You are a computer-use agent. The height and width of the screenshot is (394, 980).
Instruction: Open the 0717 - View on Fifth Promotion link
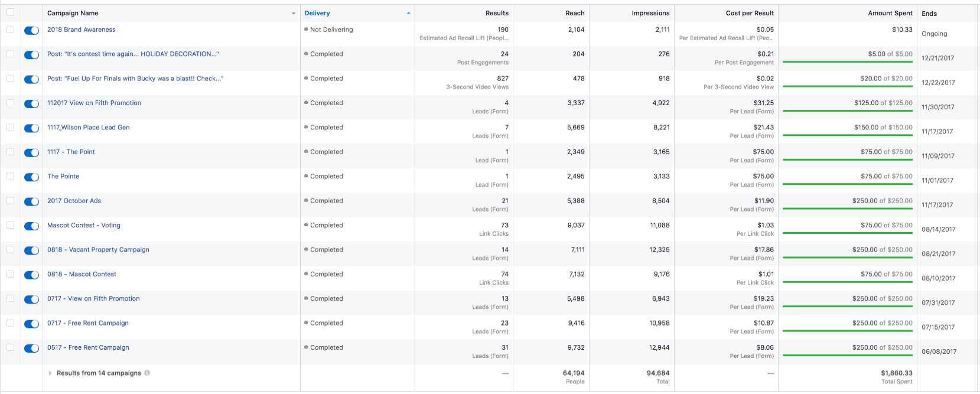coord(93,299)
